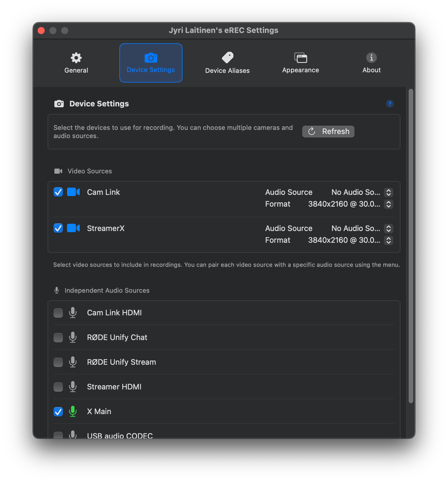This screenshot has height=482, width=448.
Task: Click the RØDE Unify Chat label
Action: click(x=117, y=337)
